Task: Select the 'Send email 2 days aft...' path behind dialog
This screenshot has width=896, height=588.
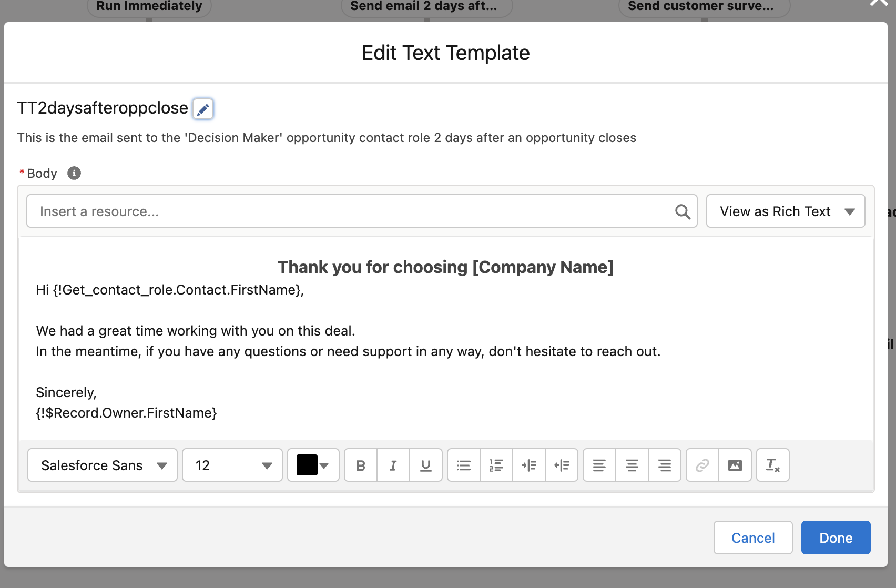Action: [426, 6]
